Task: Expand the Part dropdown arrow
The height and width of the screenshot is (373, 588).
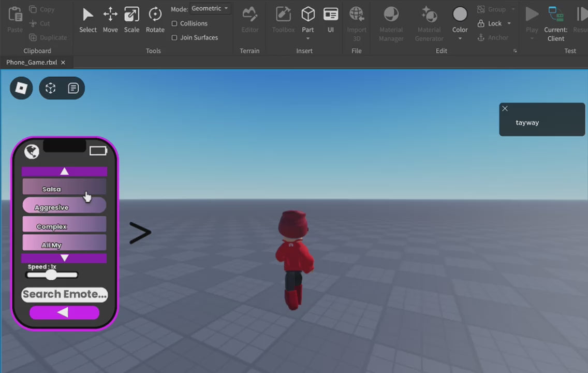Action: (308, 39)
